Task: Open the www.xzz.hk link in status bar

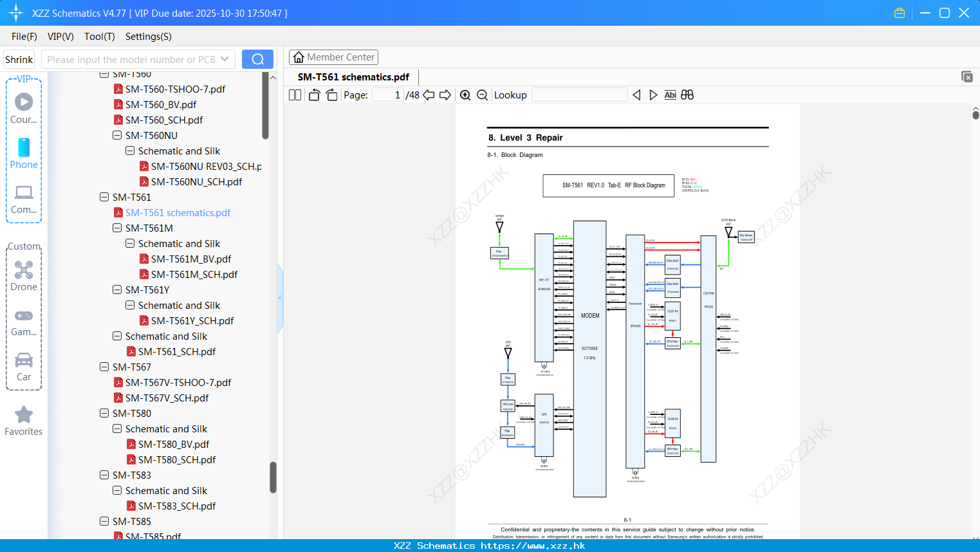Action: (x=533, y=546)
